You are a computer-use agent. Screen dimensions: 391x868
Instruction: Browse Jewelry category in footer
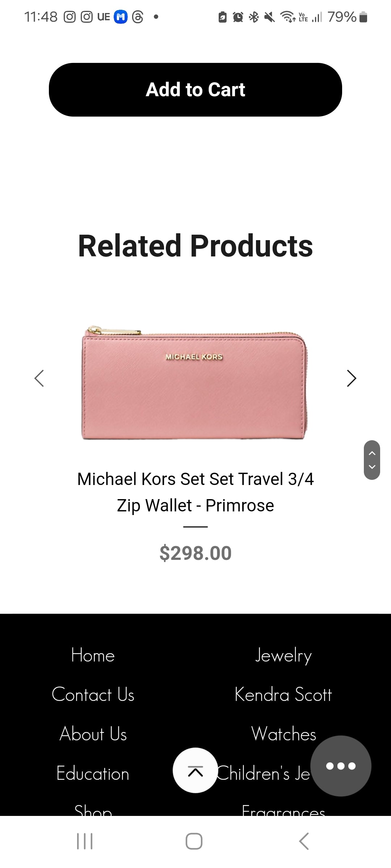pos(283,656)
